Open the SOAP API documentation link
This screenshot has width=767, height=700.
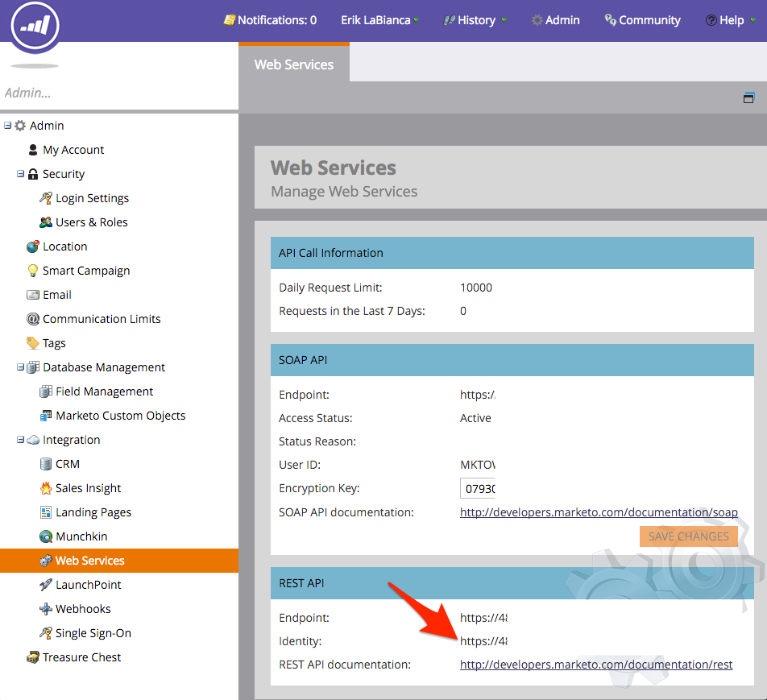click(x=599, y=512)
